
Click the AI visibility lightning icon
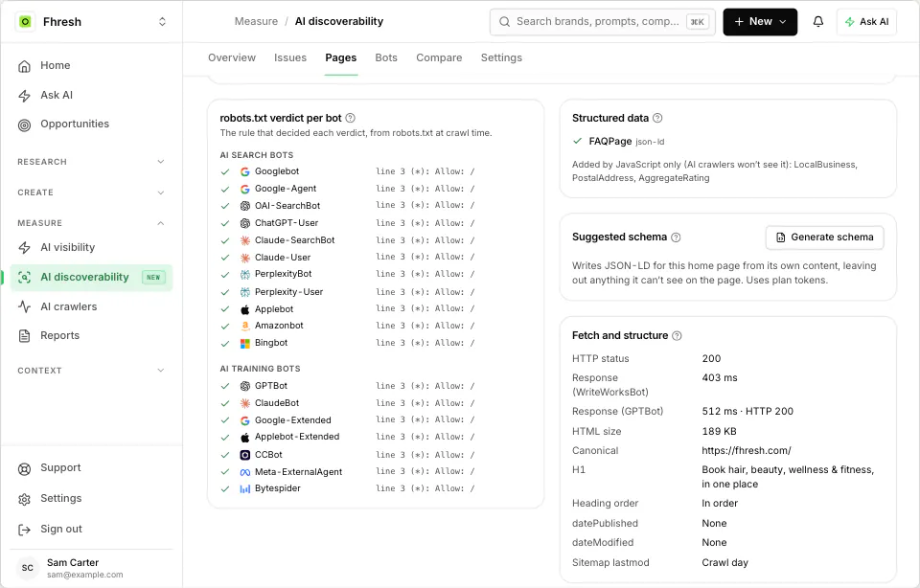click(x=24, y=247)
